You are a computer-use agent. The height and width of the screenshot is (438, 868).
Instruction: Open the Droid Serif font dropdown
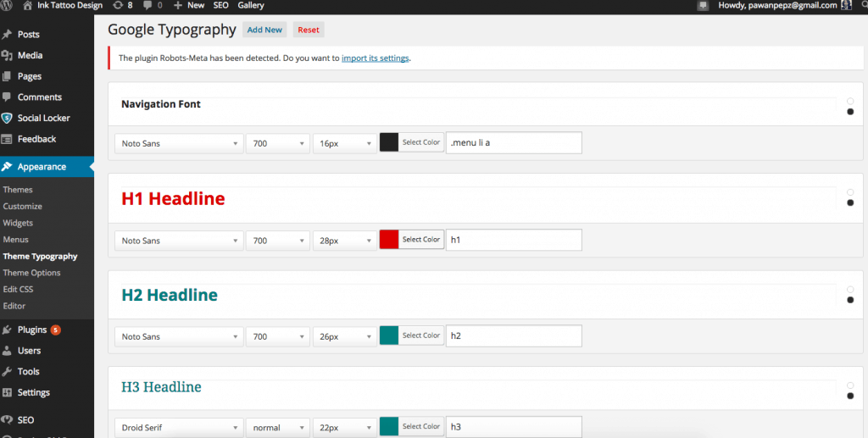pos(179,428)
